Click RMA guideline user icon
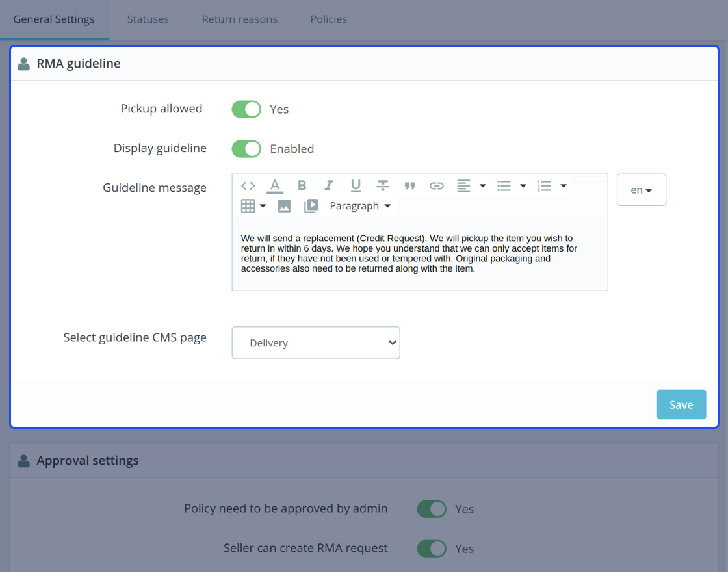 pos(23,64)
